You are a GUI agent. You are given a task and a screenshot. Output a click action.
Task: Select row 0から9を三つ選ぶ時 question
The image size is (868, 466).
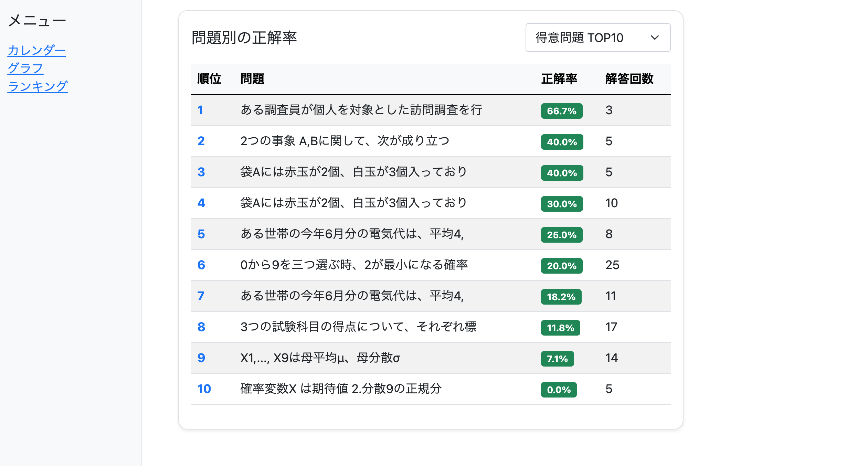(354, 265)
